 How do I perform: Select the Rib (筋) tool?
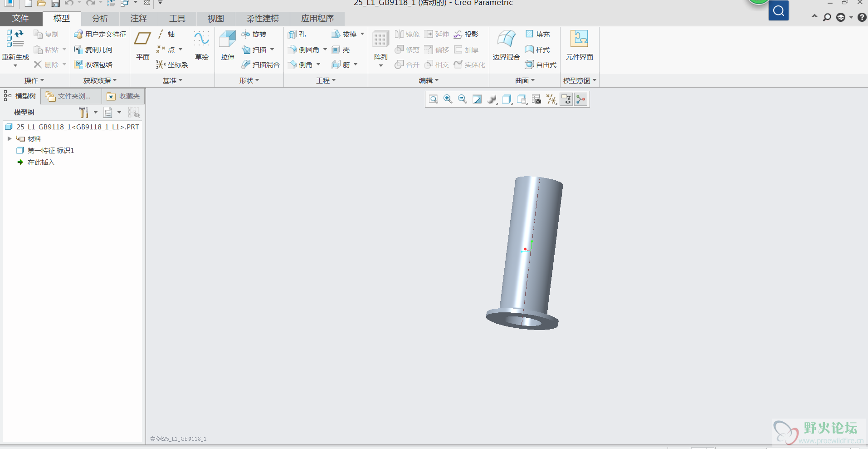pyautogui.click(x=341, y=64)
